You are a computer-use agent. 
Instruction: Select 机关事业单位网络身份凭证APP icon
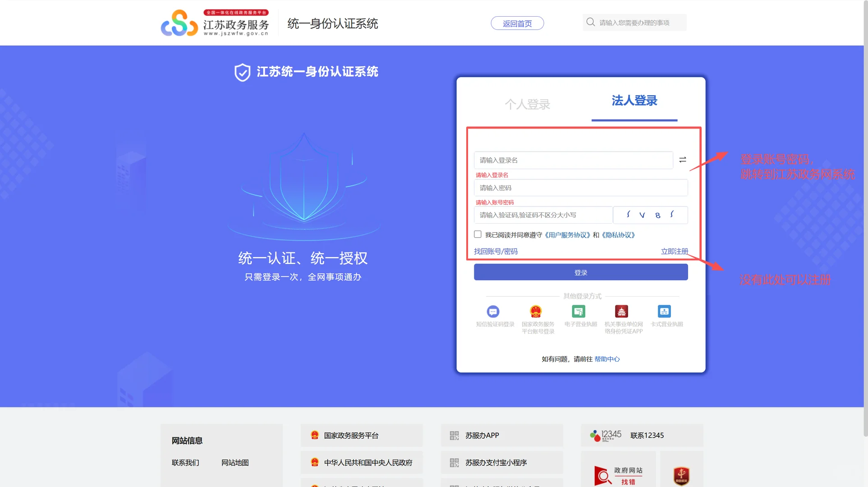pos(622,312)
